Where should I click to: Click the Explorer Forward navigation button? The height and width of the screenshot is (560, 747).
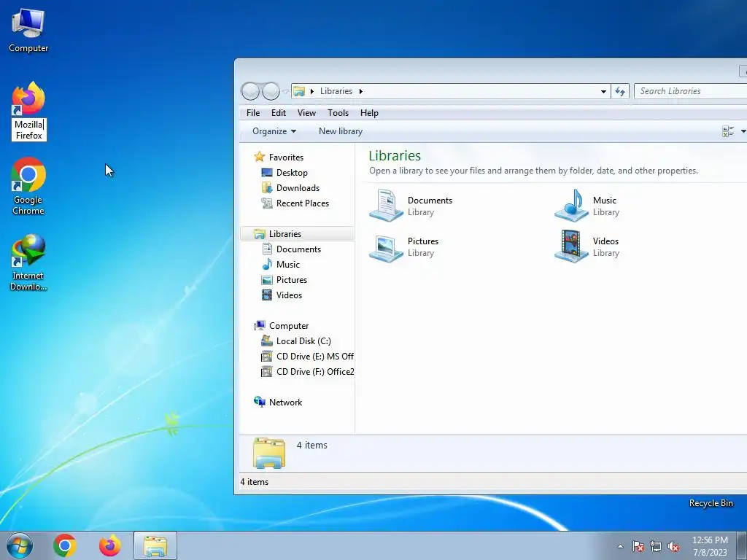271,91
